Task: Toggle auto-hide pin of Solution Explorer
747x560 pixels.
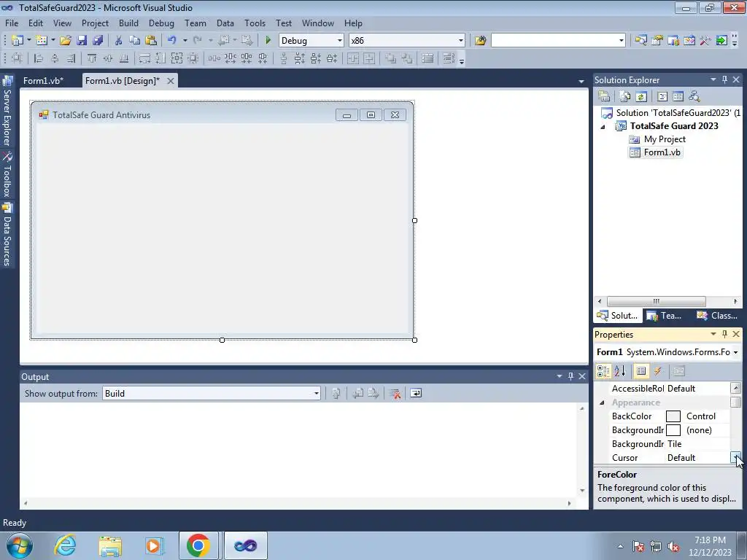Action: click(724, 79)
